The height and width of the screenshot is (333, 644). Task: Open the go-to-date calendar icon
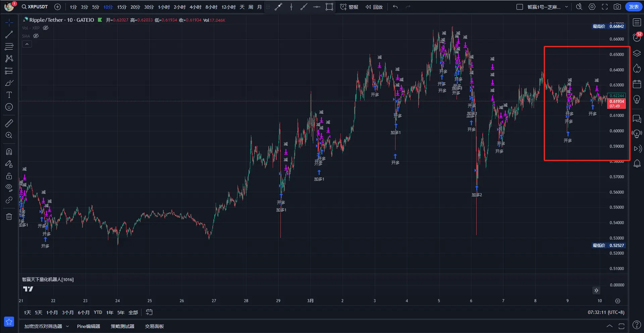click(149, 312)
